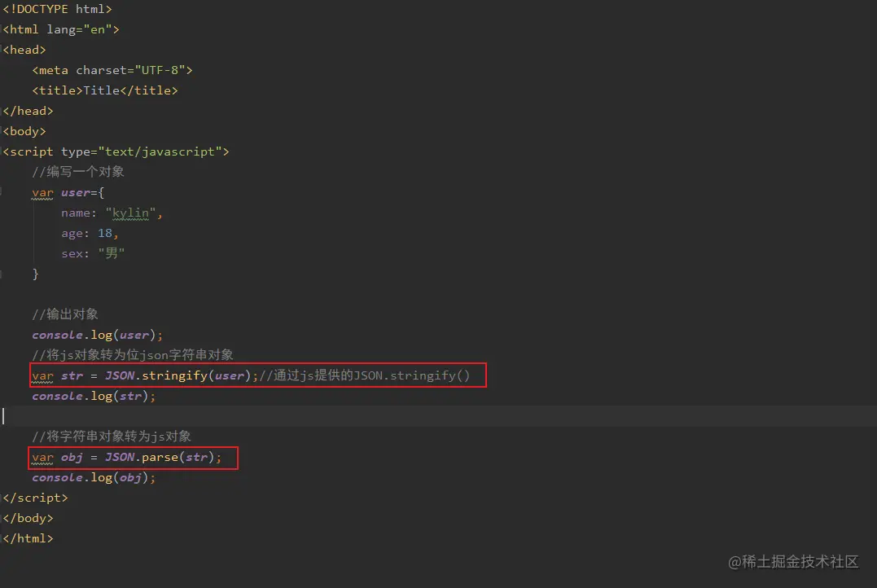Place cursor on the <html lang="en"> tag
This screenshot has width=877, height=588.
(x=61, y=29)
